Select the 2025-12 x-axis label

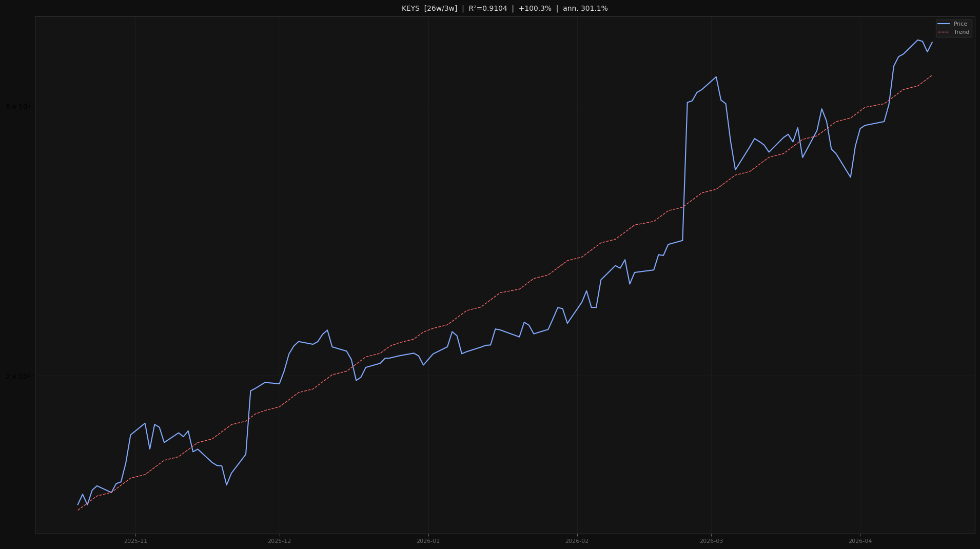point(279,540)
